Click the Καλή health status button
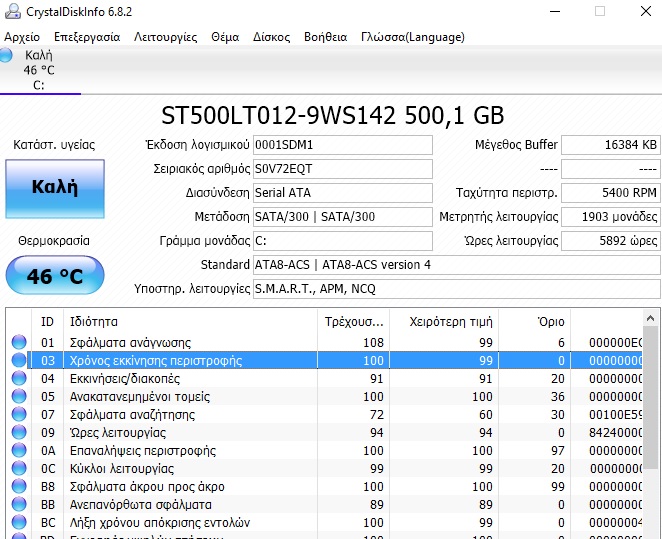The image size is (662, 539). tap(55, 189)
